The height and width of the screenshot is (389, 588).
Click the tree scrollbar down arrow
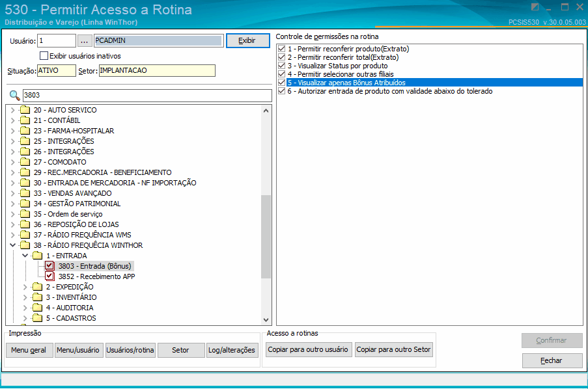266,319
